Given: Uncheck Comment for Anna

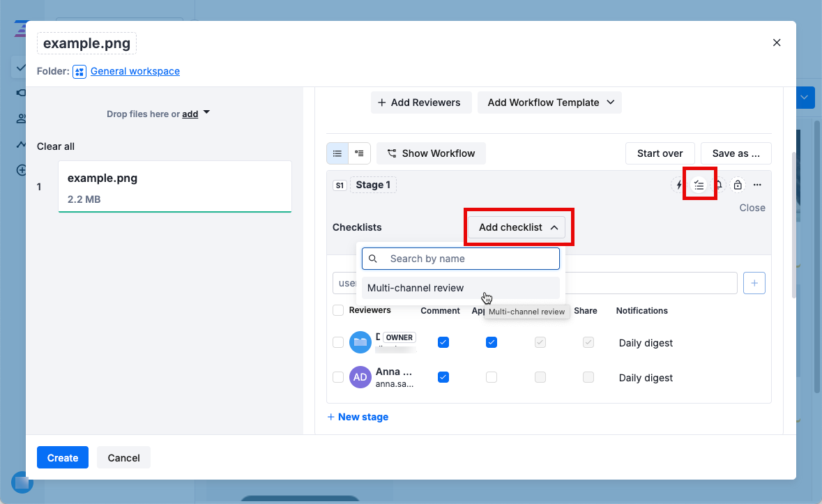Looking at the screenshot, I should click(x=443, y=377).
